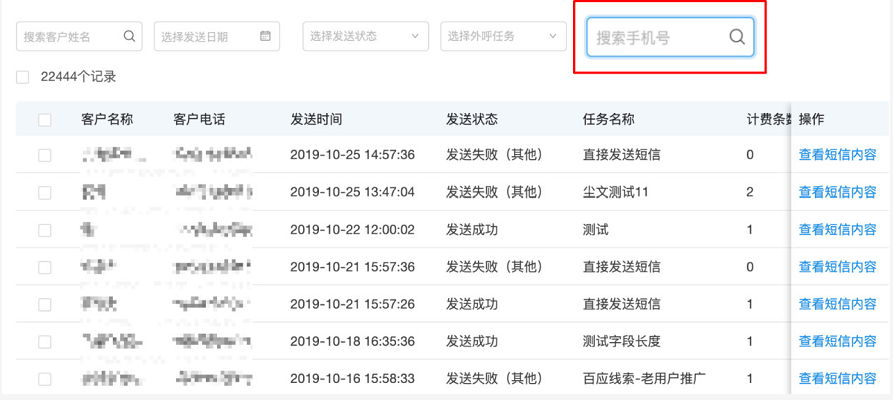Tick the row checkbox for 2019-10-22 12:00:02

tap(44, 230)
